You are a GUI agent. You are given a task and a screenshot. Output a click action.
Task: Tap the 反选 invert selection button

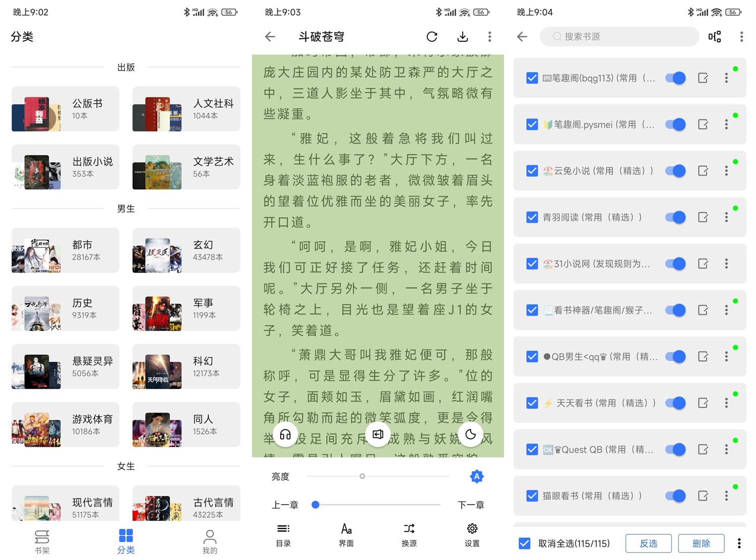point(648,543)
